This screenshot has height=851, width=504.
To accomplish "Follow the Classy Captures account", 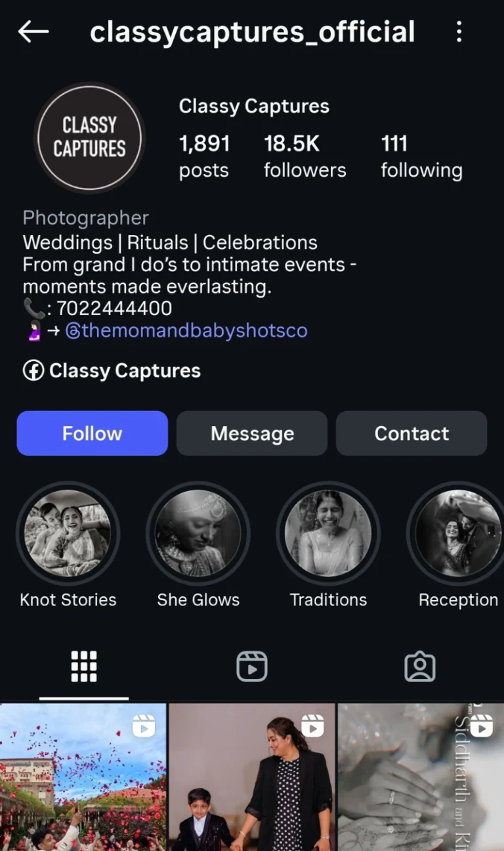I will (x=92, y=433).
